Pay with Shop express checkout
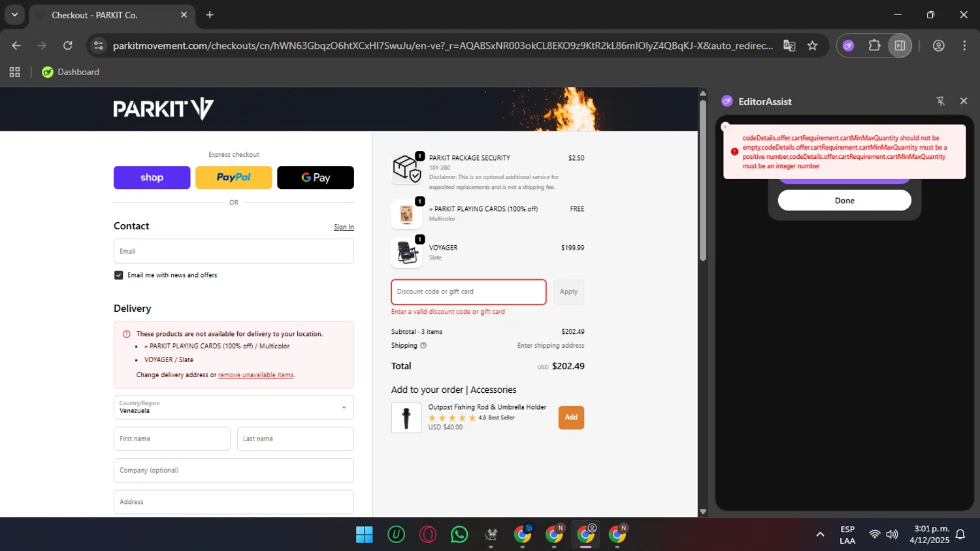The width and height of the screenshot is (980, 551). [152, 177]
